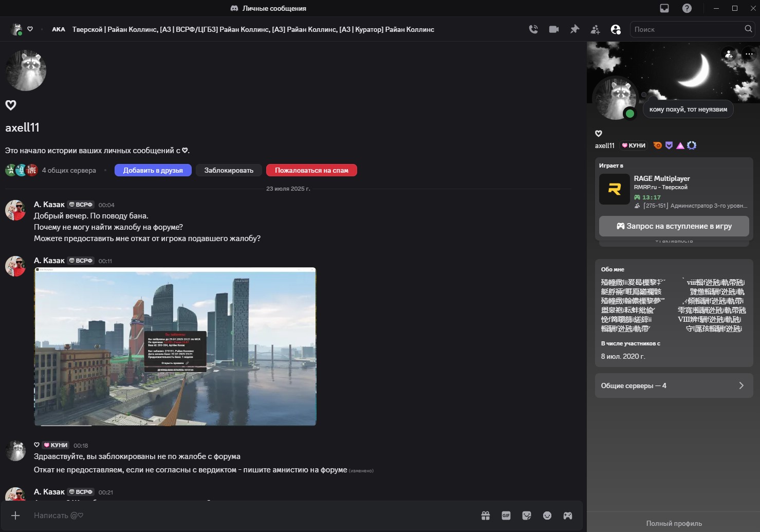
Task: Click the raccoon avatar on the 00:18 message
Action: pos(15,451)
